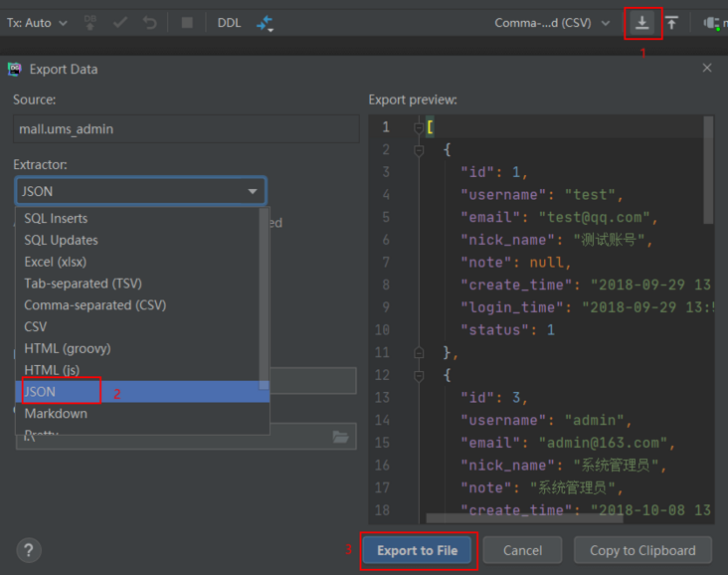Viewport: 728px width, 575px height.
Task: Pick Markdown from the extractor list
Action: pyautogui.click(x=56, y=413)
